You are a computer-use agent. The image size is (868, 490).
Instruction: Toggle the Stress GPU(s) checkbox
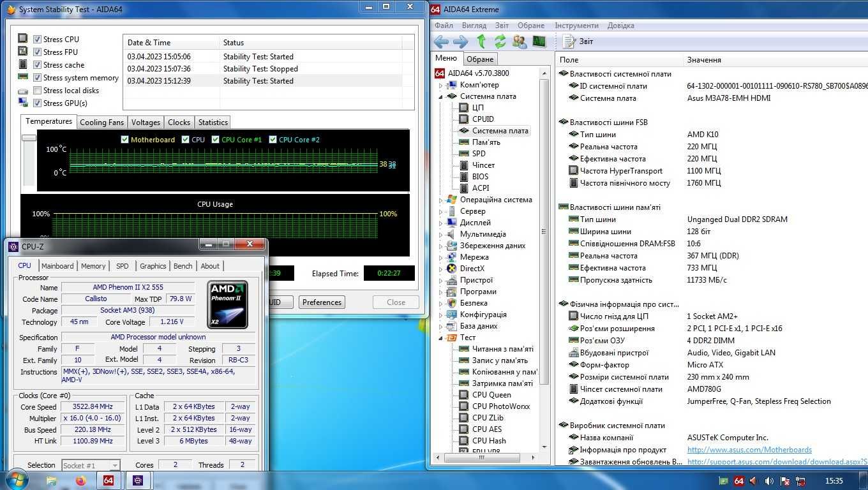pos(37,103)
